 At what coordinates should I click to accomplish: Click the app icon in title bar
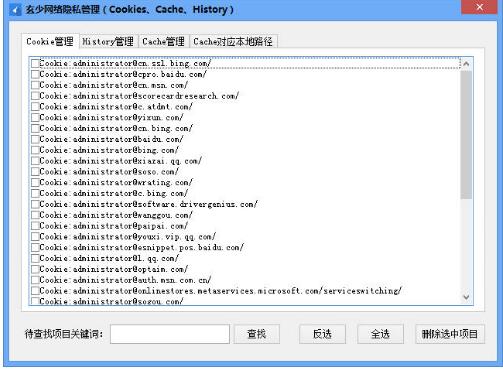[x=15, y=9]
